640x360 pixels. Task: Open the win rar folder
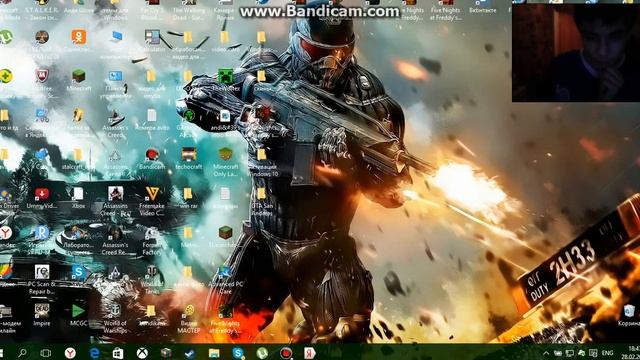tap(188, 198)
